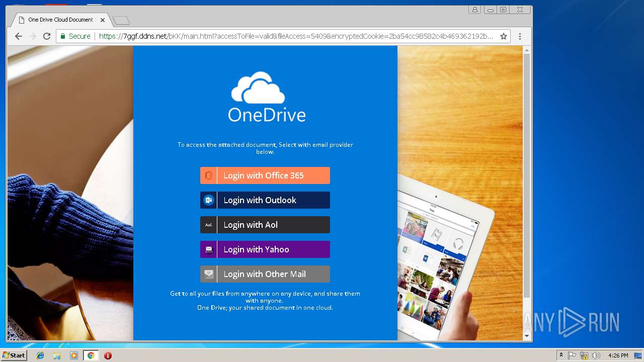644x362 pixels.
Task: Open Login with Other Mail
Action: pyautogui.click(x=265, y=274)
